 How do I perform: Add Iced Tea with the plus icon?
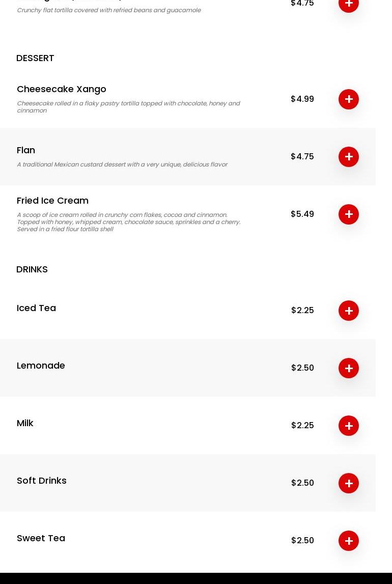click(x=349, y=311)
